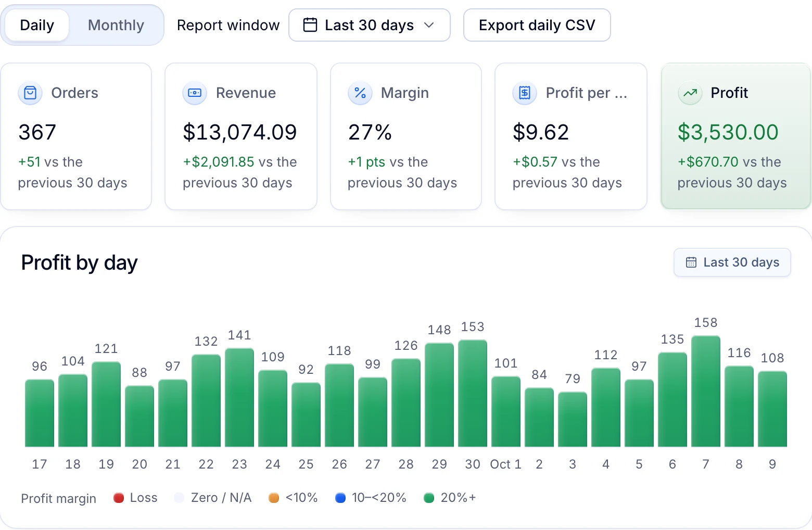Click the Revenue banknote icon

pos(195,93)
